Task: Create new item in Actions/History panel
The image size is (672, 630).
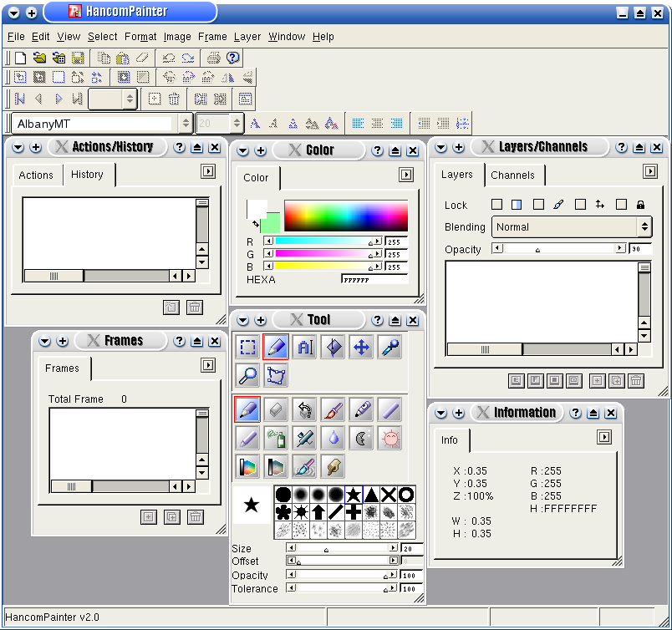Action: click(171, 307)
